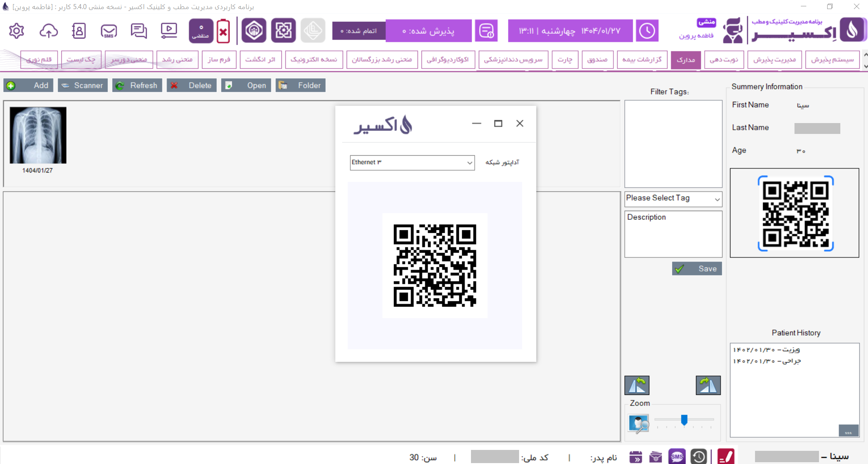Select the chest X-ray thumbnail

pos(38,135)
